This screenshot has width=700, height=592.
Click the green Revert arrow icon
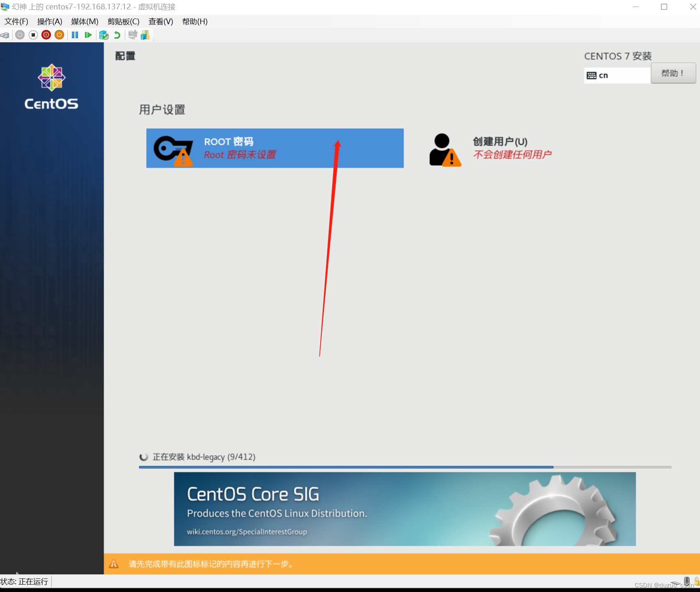coord(117,35)
